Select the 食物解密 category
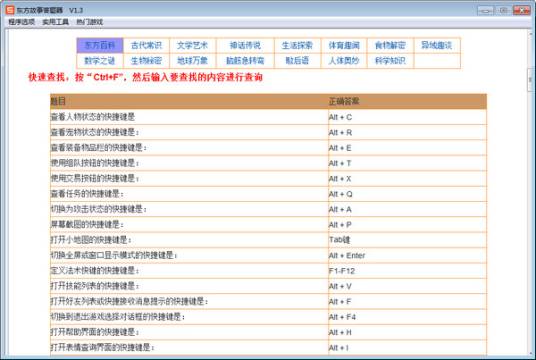Screen dimensions: 536x360 click(390, 45)
